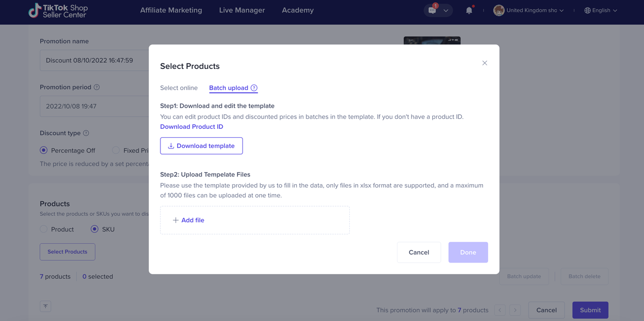Screen dimensions: 644x321
Task: Select the Product radio option
Action: point(44,229)
